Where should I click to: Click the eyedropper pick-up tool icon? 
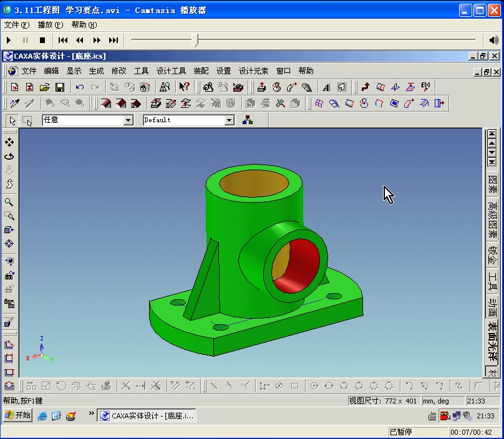click(x=15, y=103)
